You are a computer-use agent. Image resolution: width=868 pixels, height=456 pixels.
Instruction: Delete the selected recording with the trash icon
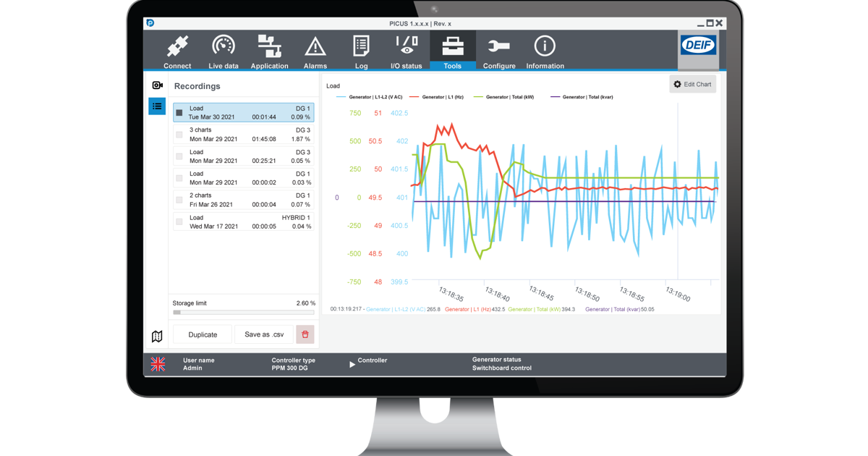pyautogui.click(x=306, y=334)
